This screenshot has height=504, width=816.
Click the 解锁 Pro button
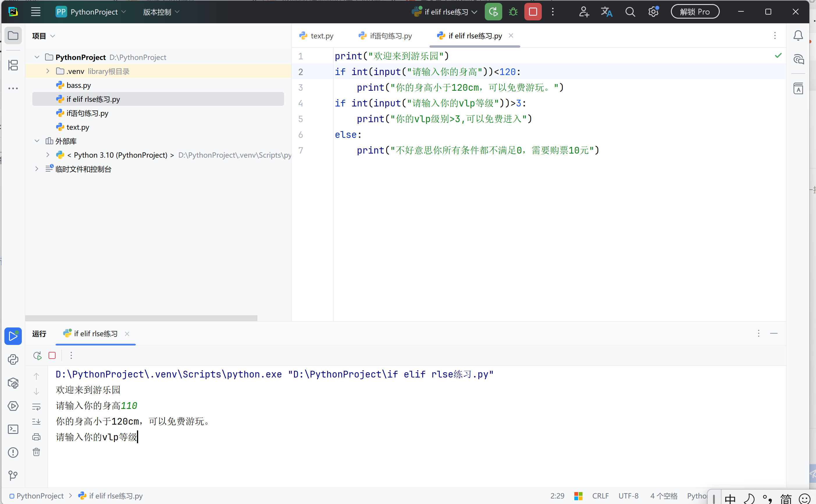[x=695, y=12]
